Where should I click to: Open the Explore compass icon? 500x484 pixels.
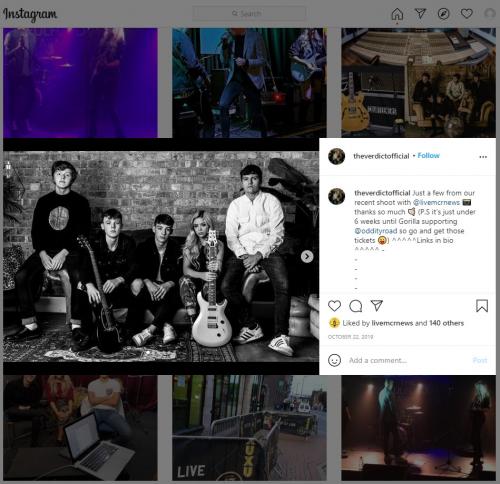click(443, 14)
